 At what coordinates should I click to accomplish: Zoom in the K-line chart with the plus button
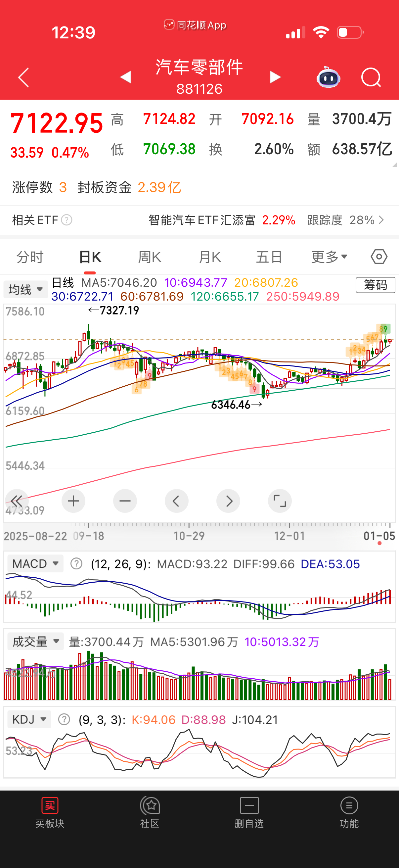click(x=73, y=501)
